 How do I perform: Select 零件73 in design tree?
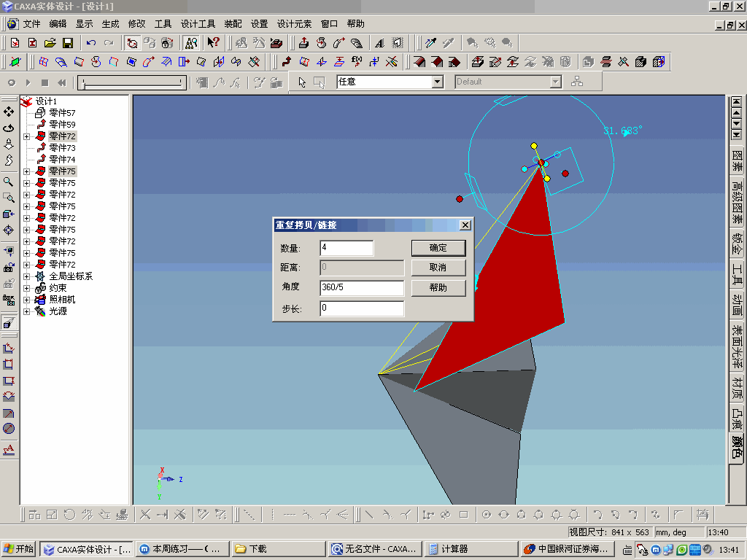62,147
